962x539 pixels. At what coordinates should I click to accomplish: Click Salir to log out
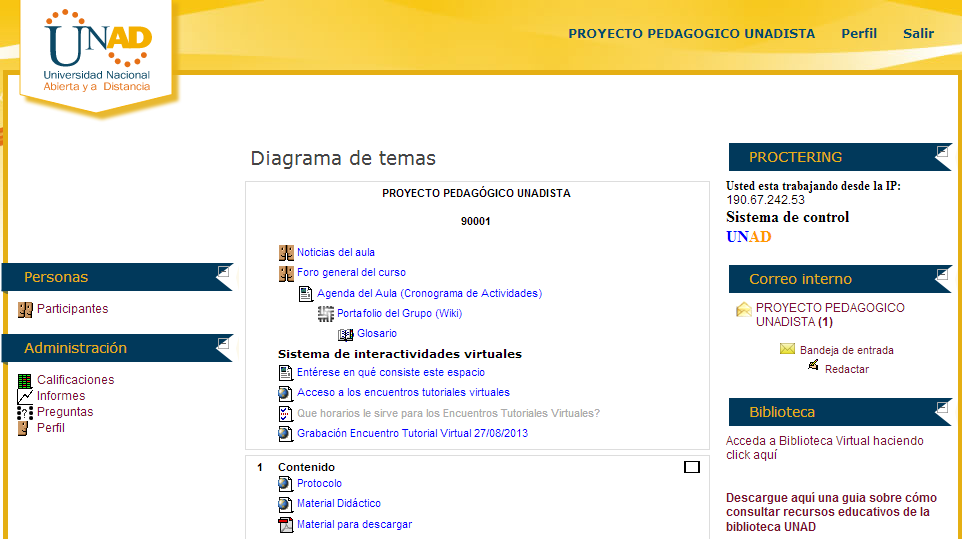coord(918,34)
